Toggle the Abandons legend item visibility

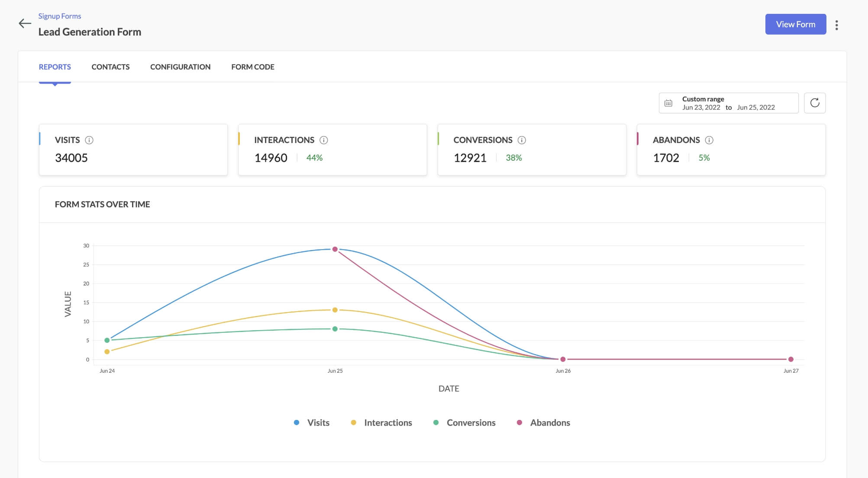pyautogui.click(x=542, y=423)
